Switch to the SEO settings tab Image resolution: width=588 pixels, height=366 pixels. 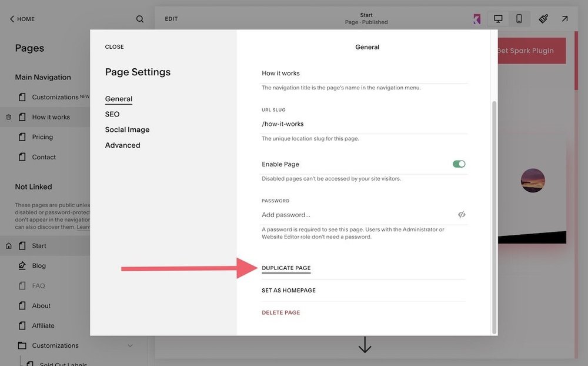pyautogui.click(x=112, y=114)
